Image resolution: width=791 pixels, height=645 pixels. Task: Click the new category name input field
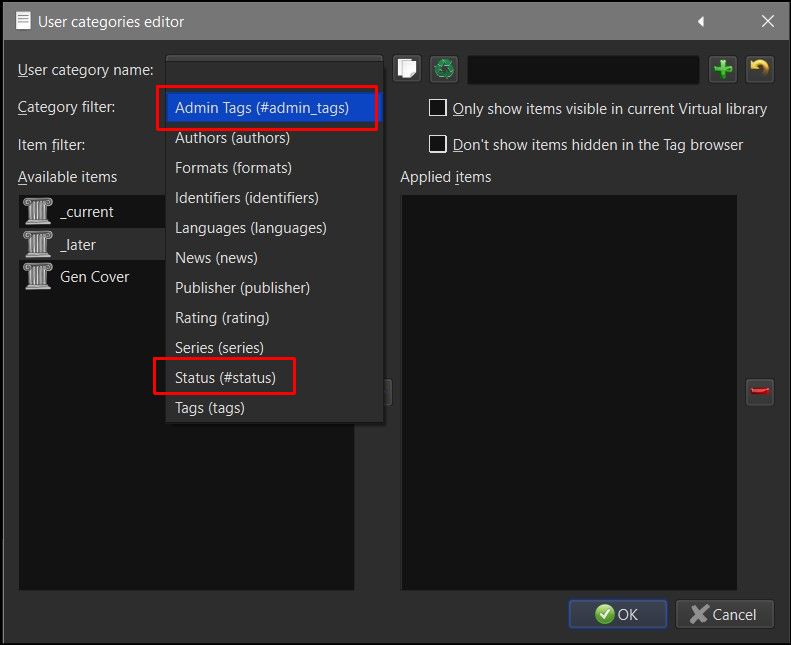583,69
